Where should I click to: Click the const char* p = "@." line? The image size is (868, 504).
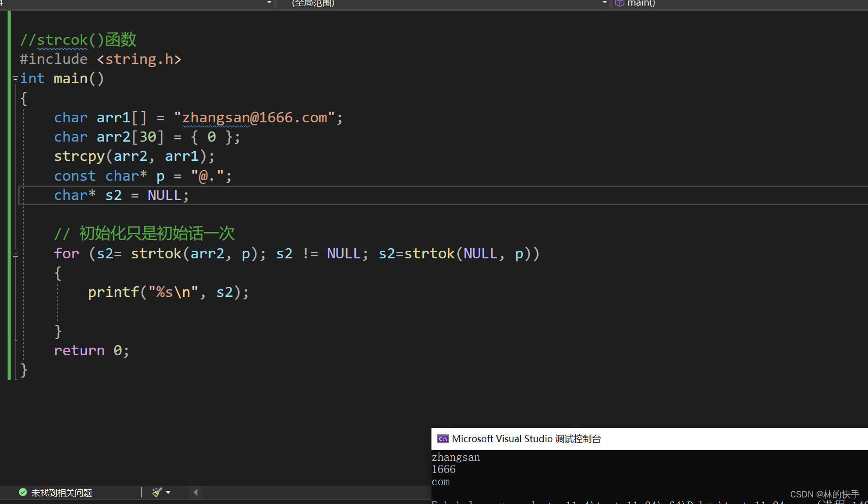click(143, 176)
